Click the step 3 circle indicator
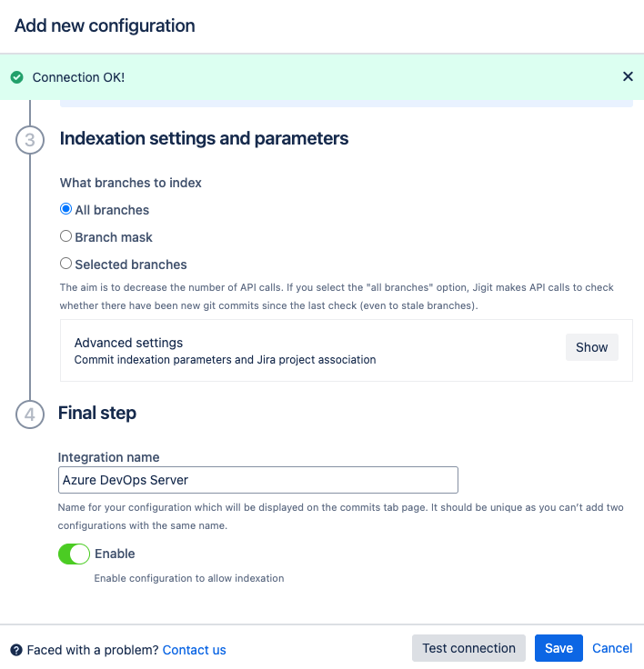 click(30, 141)
